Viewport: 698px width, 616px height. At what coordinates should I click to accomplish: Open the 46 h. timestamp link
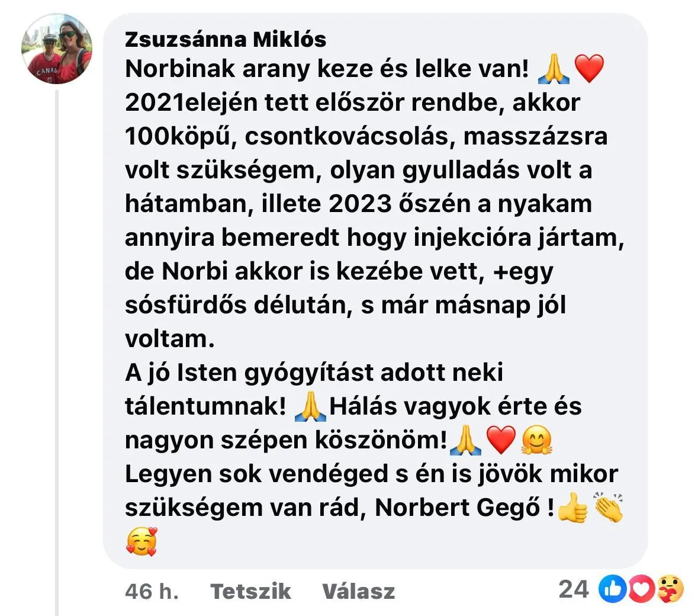pos(152,592)
